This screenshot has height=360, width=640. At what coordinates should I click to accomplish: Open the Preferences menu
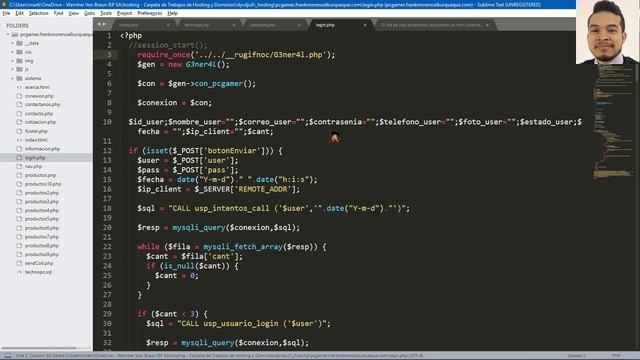point(149,13)
